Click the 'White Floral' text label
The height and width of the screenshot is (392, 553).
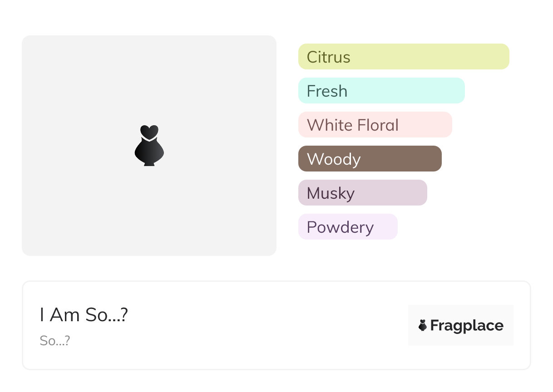coord(353,125)
